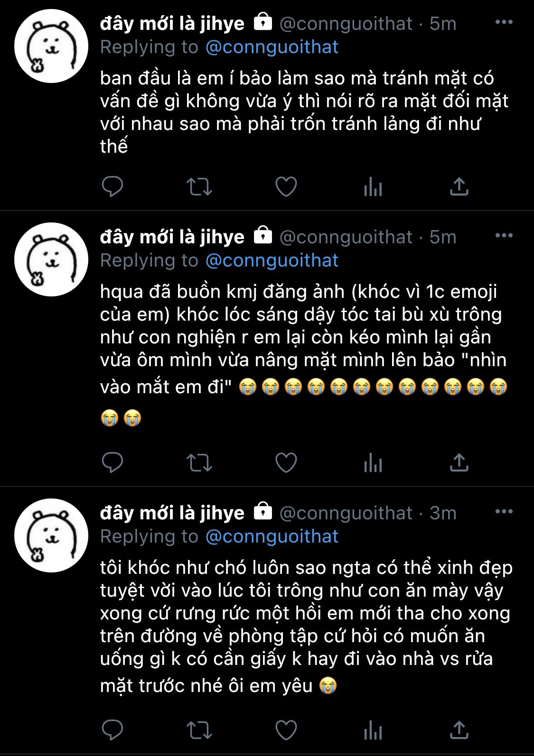This screenshot has width=534, height=756.
Task: Open analytics for the crying emojis tweet
Action: coord(373,463)
